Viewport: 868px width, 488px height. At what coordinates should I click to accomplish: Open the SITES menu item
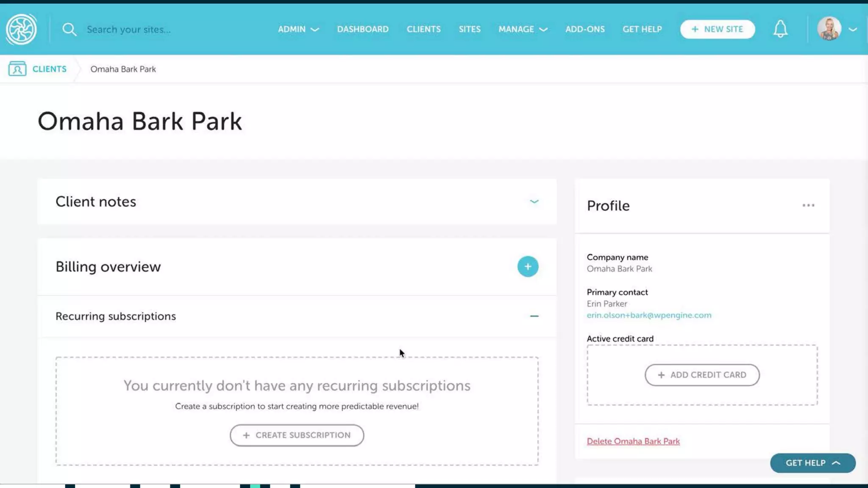tap(470, 29)
